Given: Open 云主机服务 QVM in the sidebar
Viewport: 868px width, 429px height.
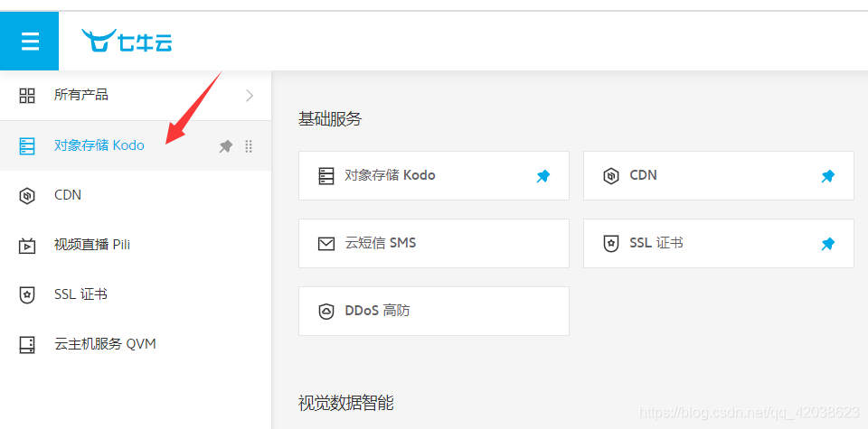Looking at the screenshot, I should 136,344.
